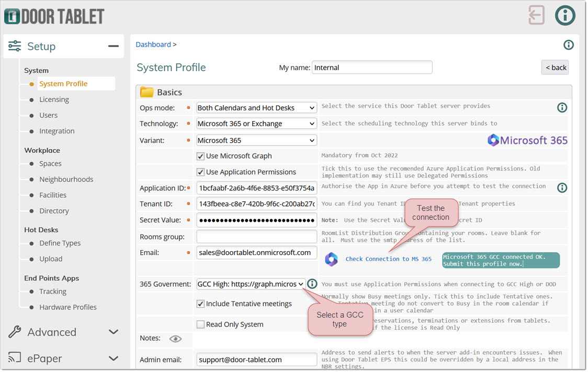Uncheck Use Microsoft Graph
588x372 pixels.
tap(201, 156)
